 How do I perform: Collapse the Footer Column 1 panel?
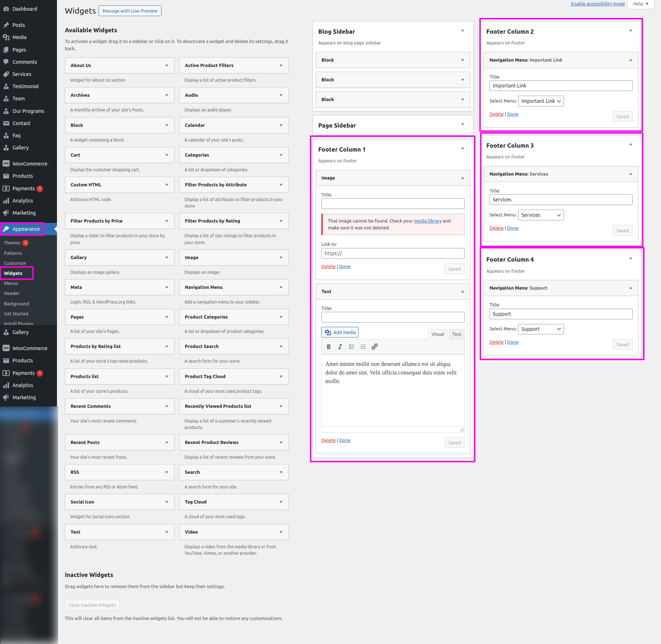click(462, 148)
